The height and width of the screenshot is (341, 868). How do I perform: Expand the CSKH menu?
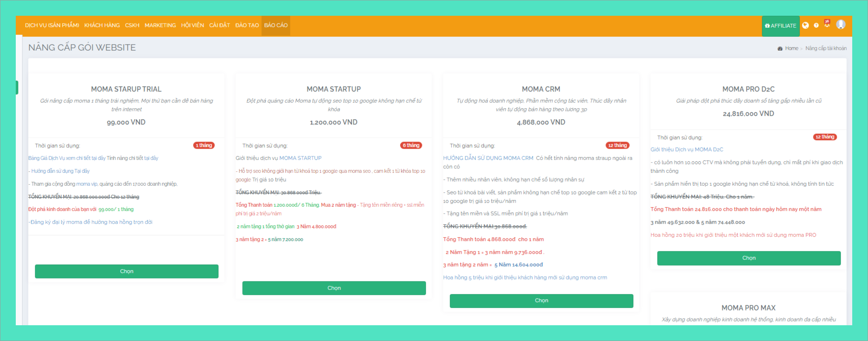pyautogui.click(x=132, y=25)
